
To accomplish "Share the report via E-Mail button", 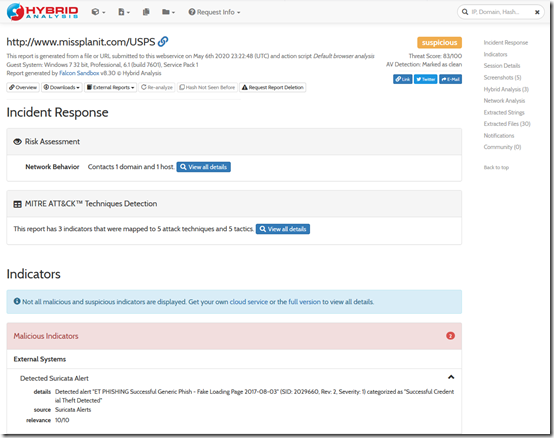I will pyautogui.click(x=450, y=79).
